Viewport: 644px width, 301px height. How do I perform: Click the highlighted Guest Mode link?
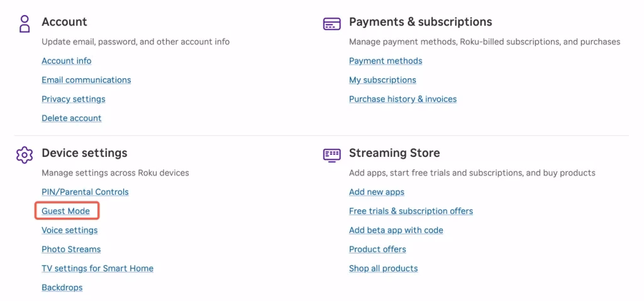tap(66, 211)
